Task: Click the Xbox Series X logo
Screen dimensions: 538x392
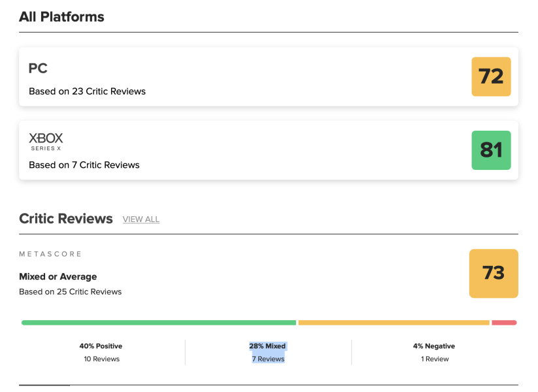Action: (46, 141)
